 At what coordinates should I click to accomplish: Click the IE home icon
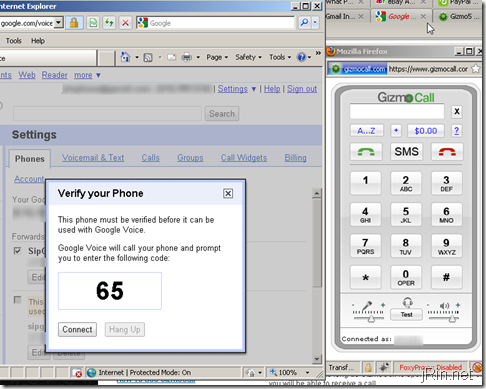[125, 57]
